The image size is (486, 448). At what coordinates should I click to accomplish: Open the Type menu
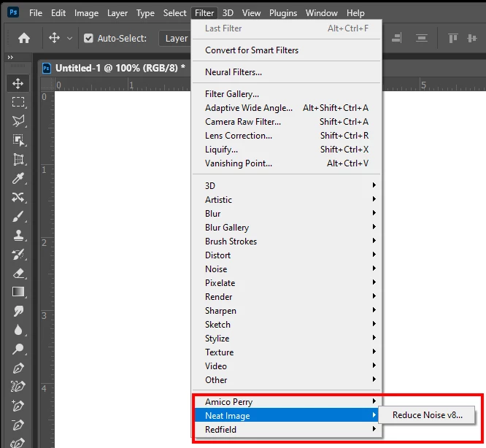(145, 13)
